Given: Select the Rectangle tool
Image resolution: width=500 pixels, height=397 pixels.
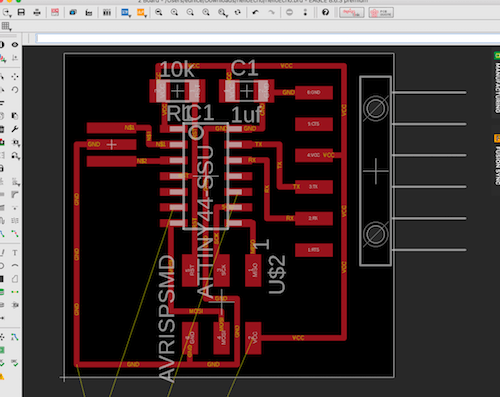Looking at the screenshot, I should pos(2,279).
